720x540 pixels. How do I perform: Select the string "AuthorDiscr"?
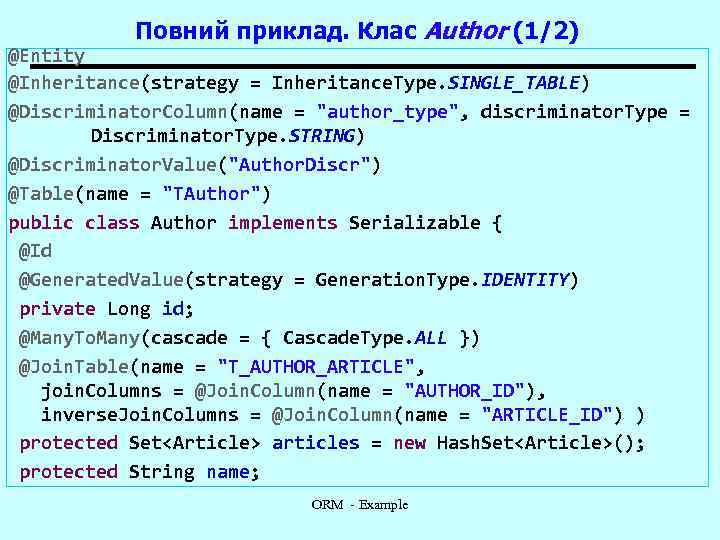coord(299,165)
